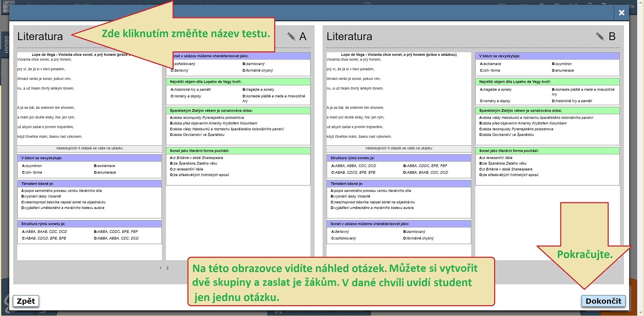Close the preview dialog with the X
Viewport: 644px width, 316px height.
(x=622, y=12)
